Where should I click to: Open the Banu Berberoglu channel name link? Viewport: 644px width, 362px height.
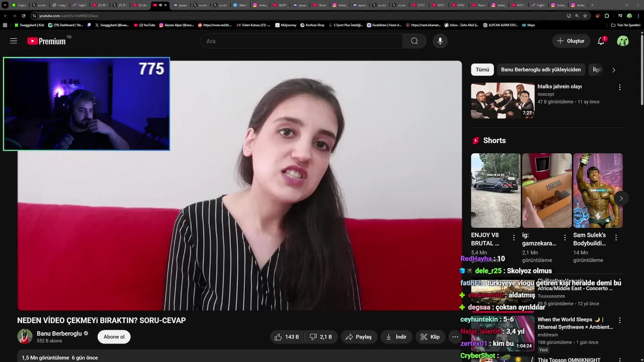tap(59, 333)
